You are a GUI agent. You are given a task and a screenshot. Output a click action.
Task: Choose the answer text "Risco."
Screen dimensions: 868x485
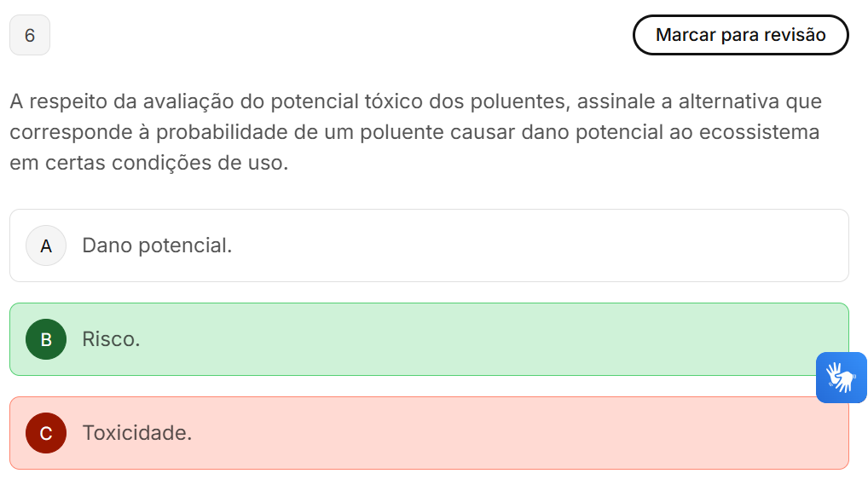[x=111, y=339]
